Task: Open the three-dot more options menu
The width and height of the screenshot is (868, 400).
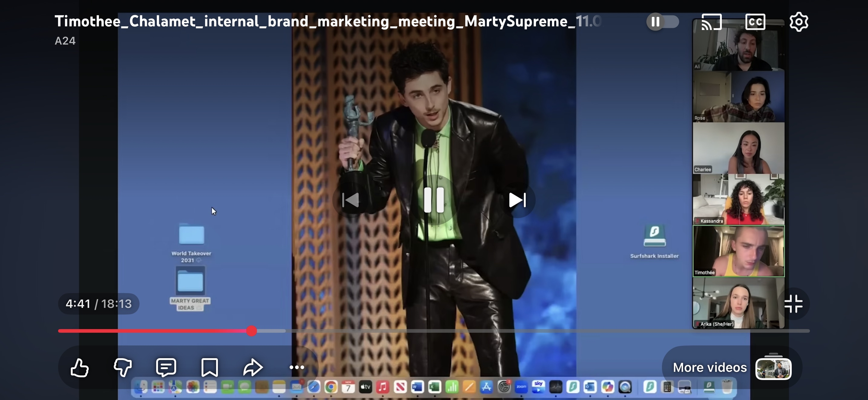Action: point(297,367)
